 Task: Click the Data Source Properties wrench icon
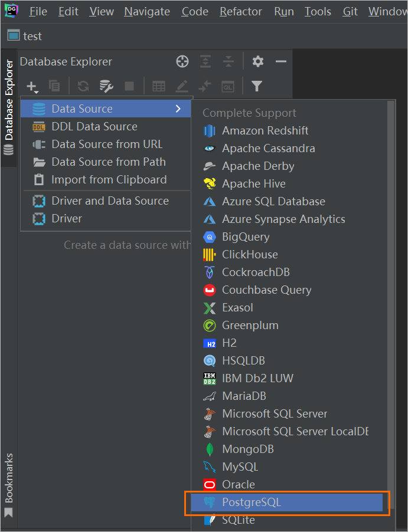coord(106,86)
